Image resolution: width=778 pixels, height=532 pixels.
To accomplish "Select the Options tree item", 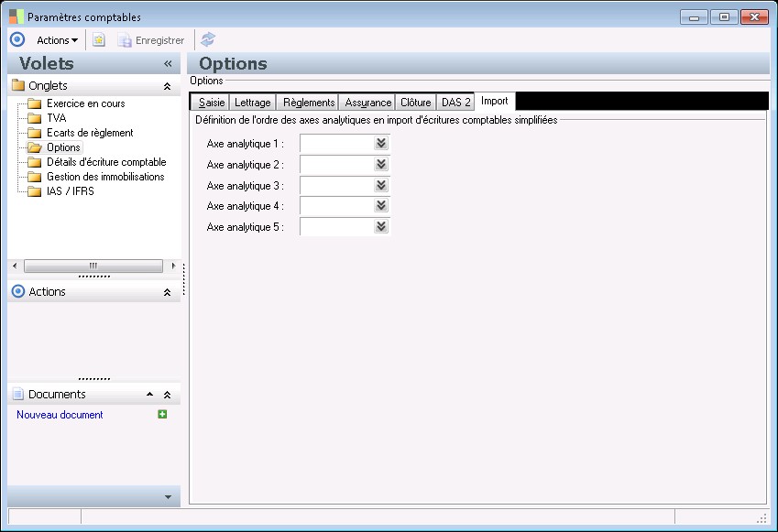I will click(x=63, y=147).
